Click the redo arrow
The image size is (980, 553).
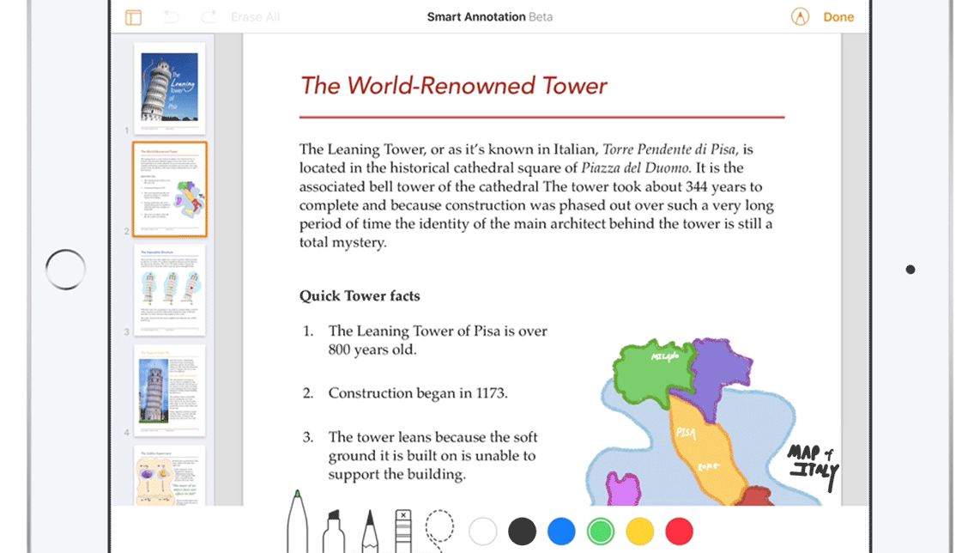tap(209, 17)
